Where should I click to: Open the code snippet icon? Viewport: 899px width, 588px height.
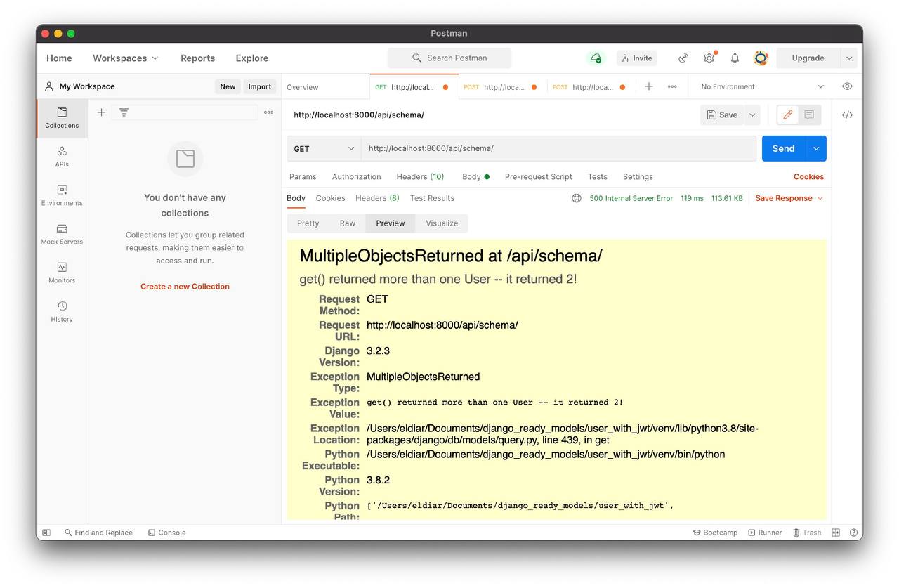[x=847, y=115]
